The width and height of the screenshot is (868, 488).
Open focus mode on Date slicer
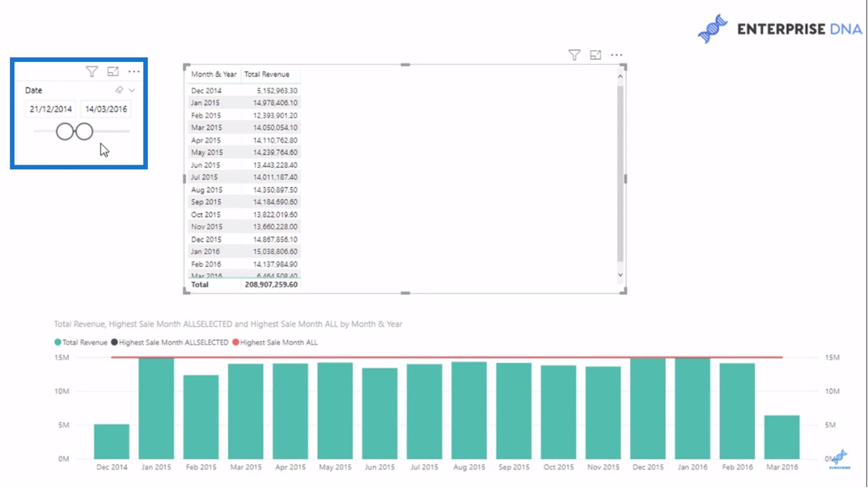[113, 72]
